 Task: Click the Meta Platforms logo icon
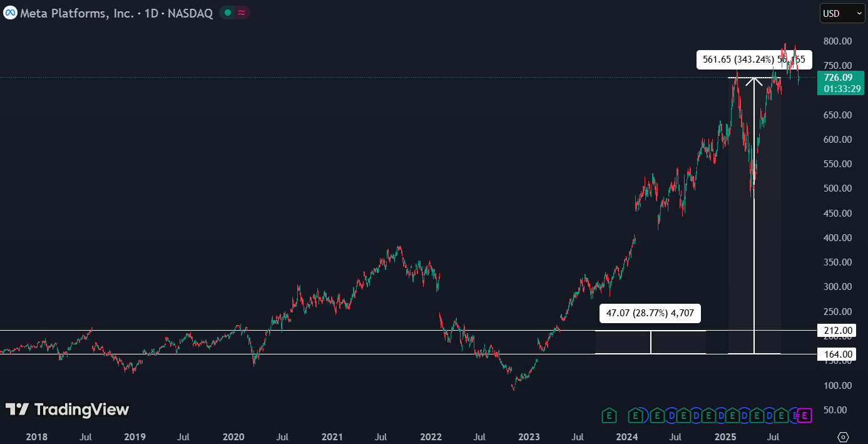[11, 13]
